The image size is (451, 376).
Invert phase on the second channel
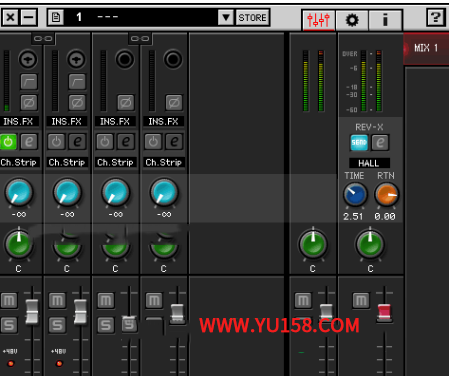[x=77, y=103]
